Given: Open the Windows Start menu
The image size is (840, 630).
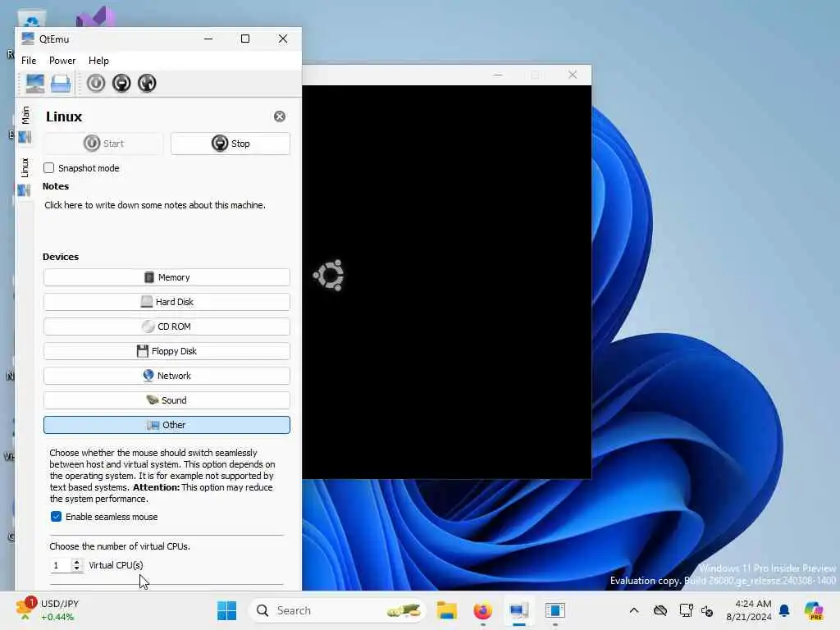Looking at the screenshot, I should point(227,610).
